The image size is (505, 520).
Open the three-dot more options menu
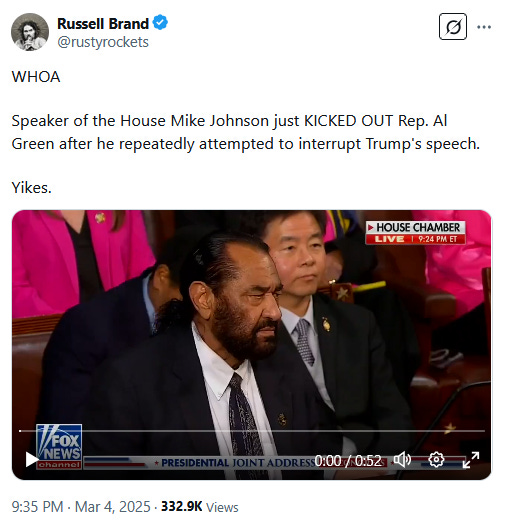(x=484, y=27)
